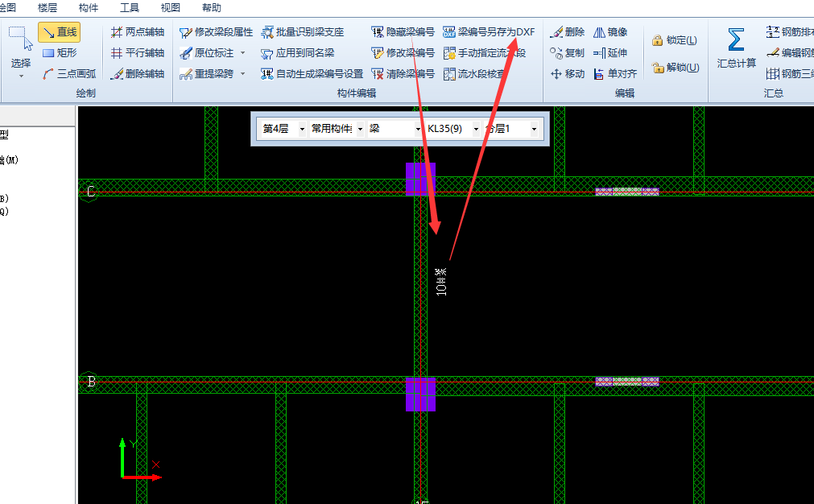Click 修改梁编号 button

[x=403, y=53]
